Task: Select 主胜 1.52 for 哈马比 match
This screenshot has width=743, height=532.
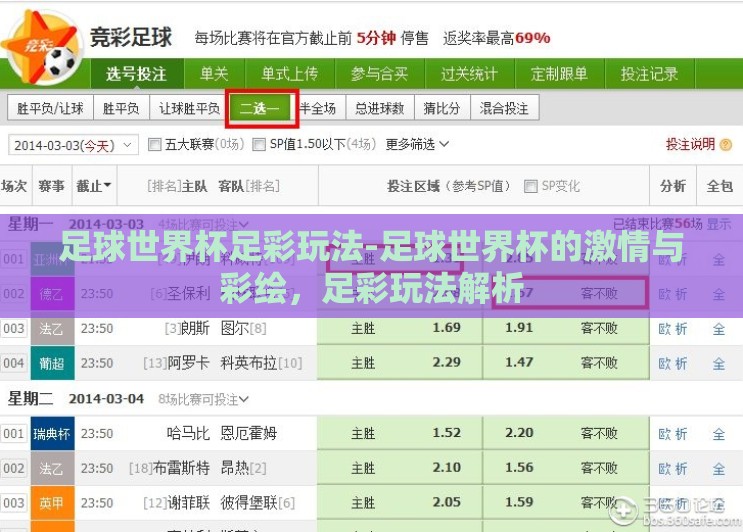Action: tap(399, 433)
